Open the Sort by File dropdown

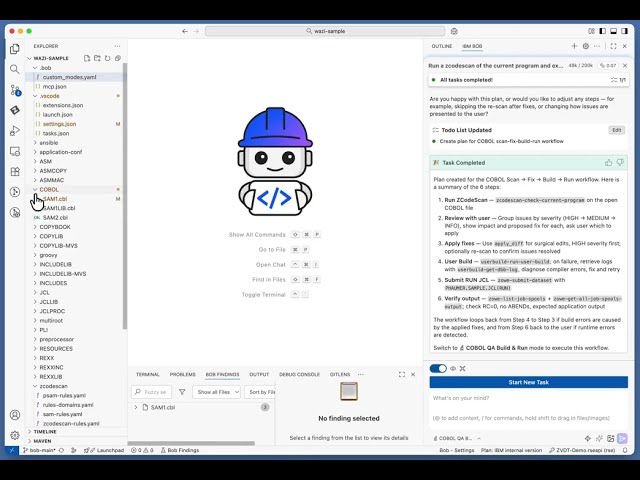(260, 392)
